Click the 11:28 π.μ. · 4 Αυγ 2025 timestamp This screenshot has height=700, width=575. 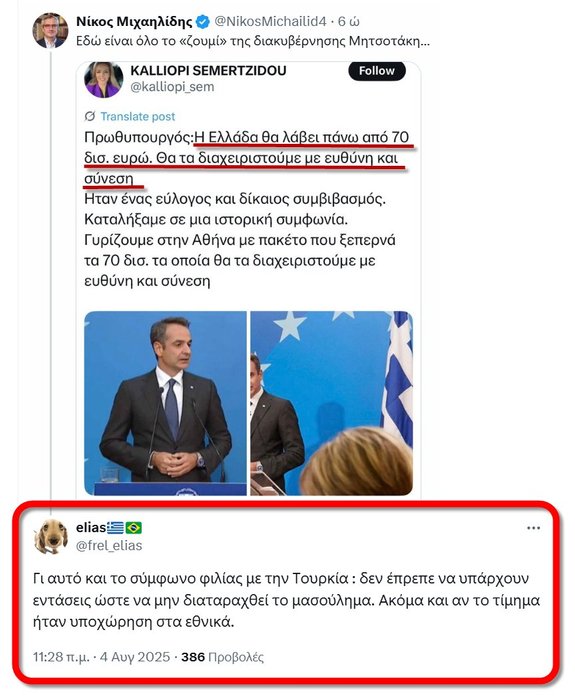101,657
